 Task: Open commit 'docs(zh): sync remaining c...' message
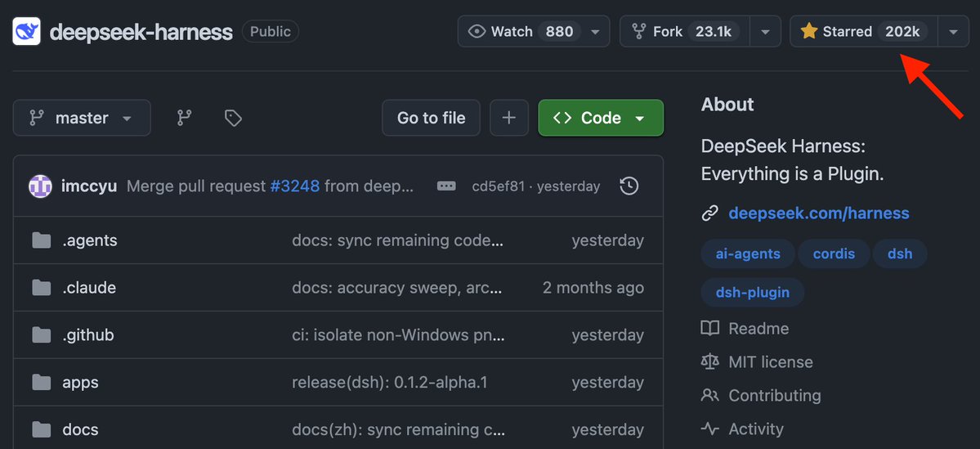coord(398,429)
